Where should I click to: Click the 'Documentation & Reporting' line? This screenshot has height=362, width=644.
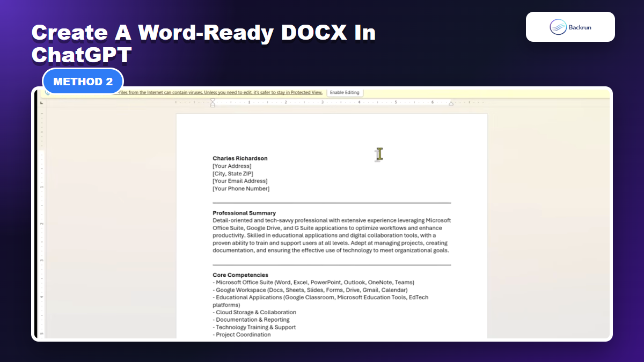click(x=251, y=320)
